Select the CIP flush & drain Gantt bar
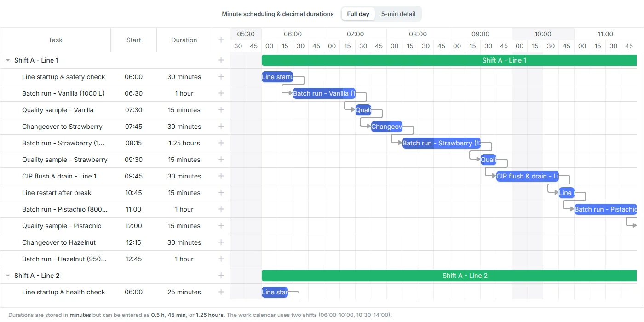 click(x=528, y=176)
